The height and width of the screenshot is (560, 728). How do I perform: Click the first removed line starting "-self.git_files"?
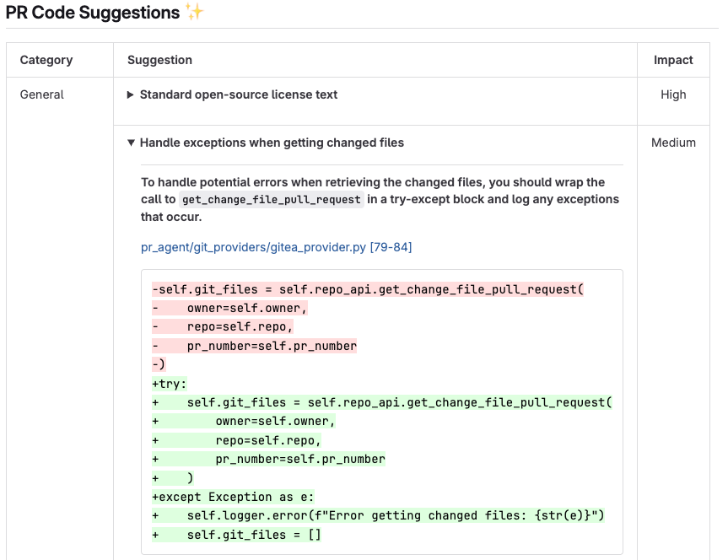click(368, 289)
